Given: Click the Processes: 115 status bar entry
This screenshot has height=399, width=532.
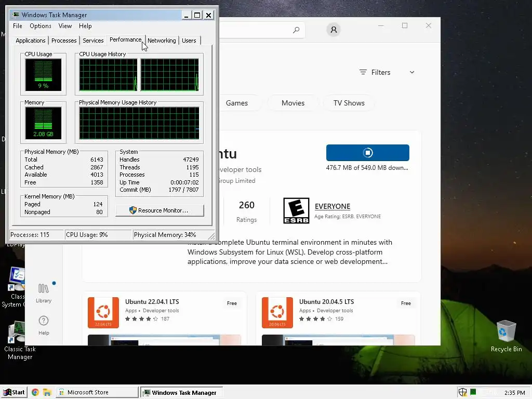Looking at the screenshot, I should (37, 235).
